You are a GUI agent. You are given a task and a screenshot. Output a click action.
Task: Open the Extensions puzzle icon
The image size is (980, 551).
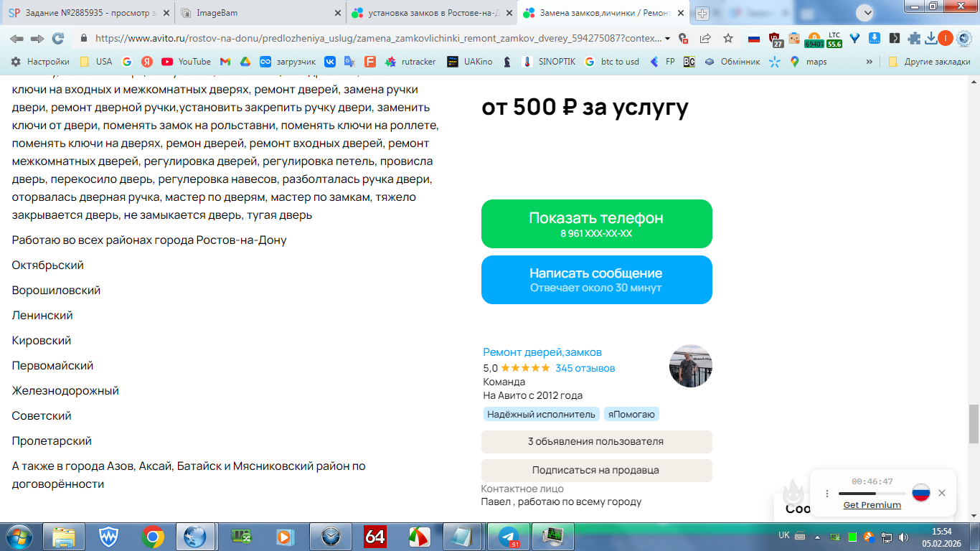[x=914, y=39]
